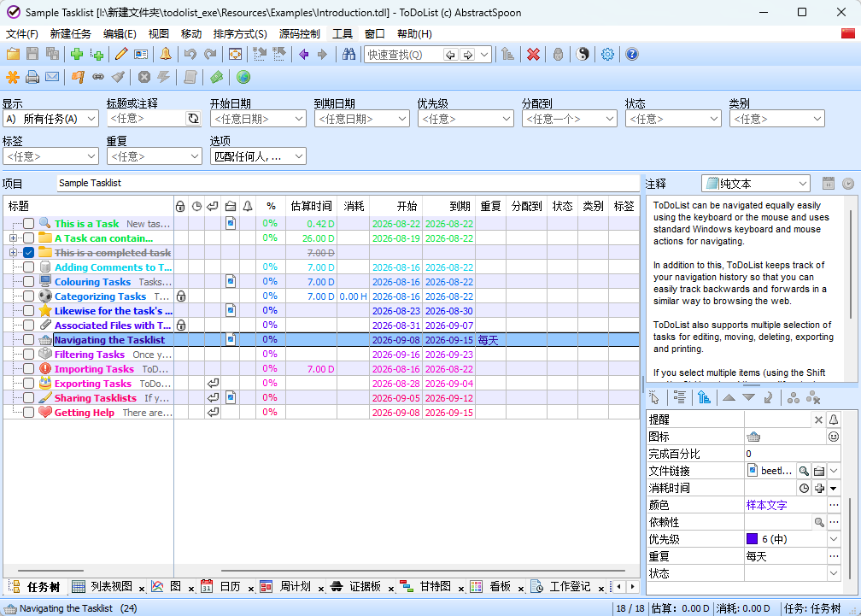Click the 估算时间 column header
Screen dimensions: 861x616
tap(311, 207)
